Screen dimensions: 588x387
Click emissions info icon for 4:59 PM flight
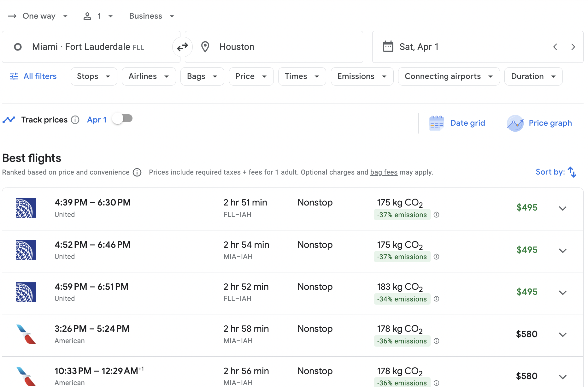[437, 299]
